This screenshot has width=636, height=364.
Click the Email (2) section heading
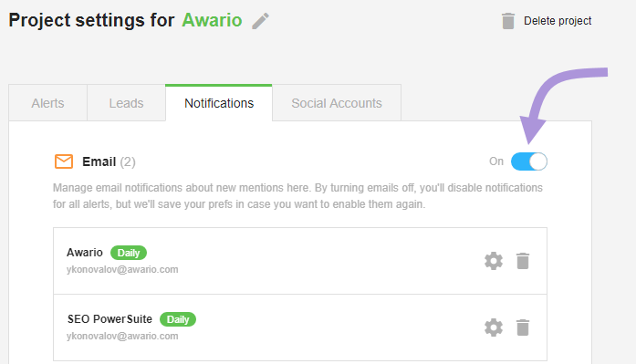click(109, 161)
